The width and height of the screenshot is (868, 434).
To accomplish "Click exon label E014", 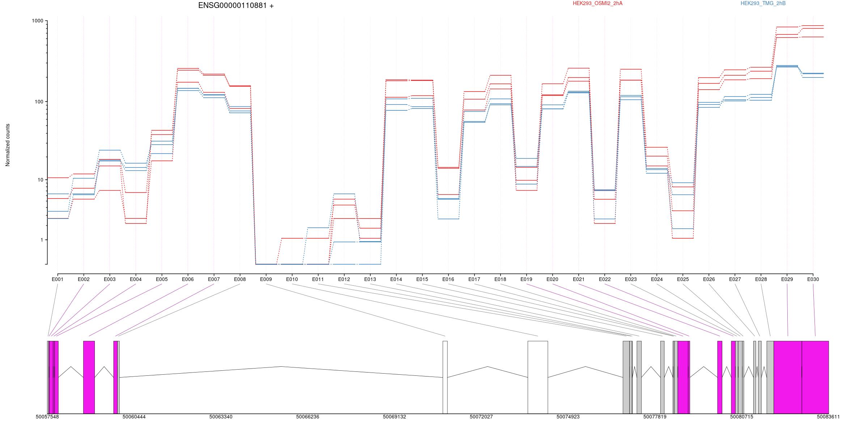I will tap(396, 279).
